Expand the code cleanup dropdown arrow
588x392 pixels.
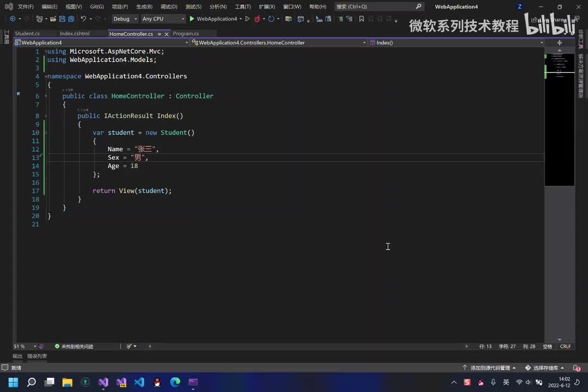tap(135, 346)
